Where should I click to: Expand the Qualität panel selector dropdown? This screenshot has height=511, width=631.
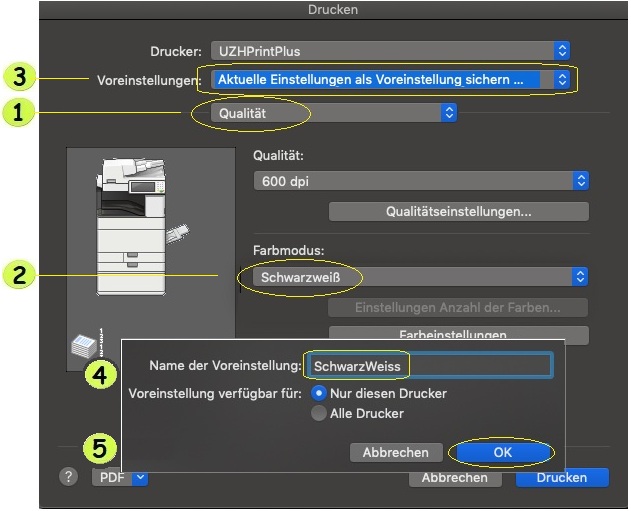click(x=335, y=114)
